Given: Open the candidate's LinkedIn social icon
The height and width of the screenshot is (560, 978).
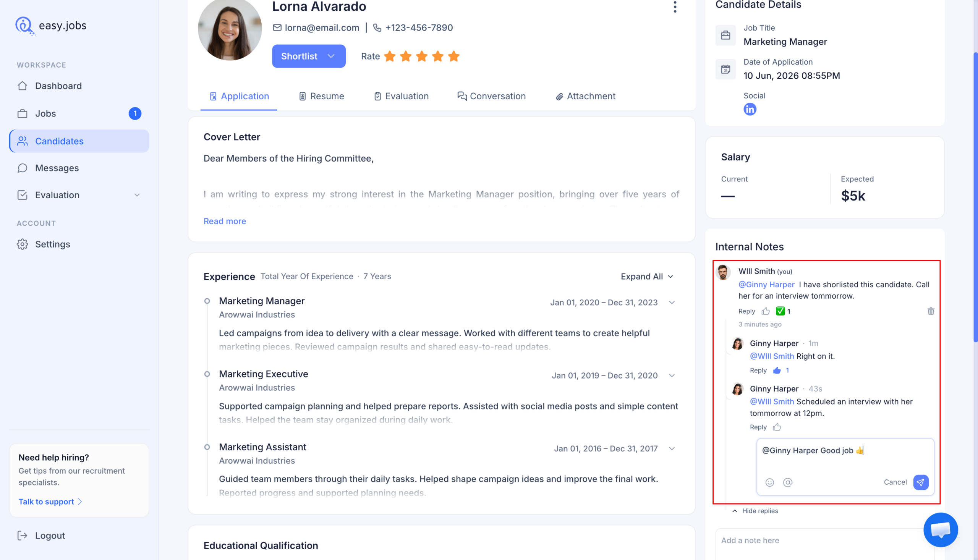Looking at the screenshot, I should [x=750, y=109].
